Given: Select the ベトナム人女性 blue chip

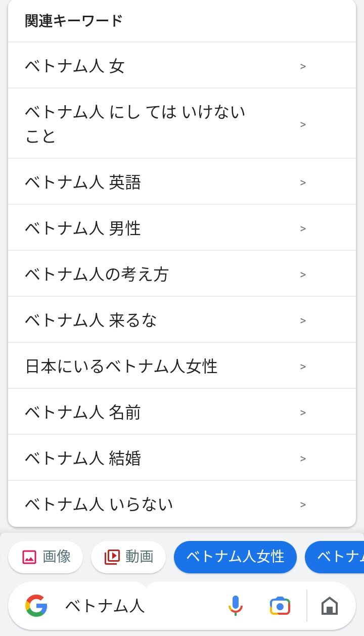Looking at the screenshot, I should (235, 557).
